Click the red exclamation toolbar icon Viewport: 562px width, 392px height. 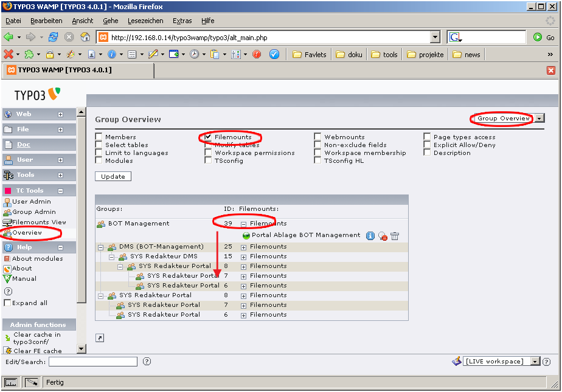[257, 54]
